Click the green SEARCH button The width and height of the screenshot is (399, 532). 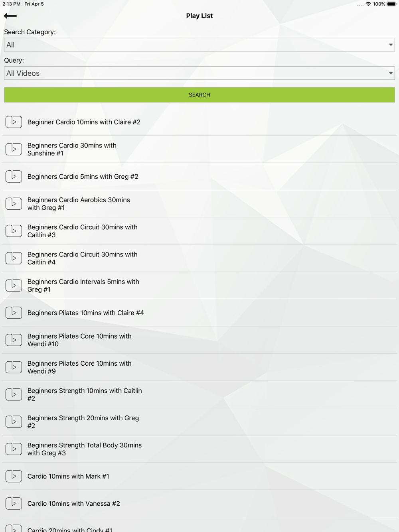point(199,95)
